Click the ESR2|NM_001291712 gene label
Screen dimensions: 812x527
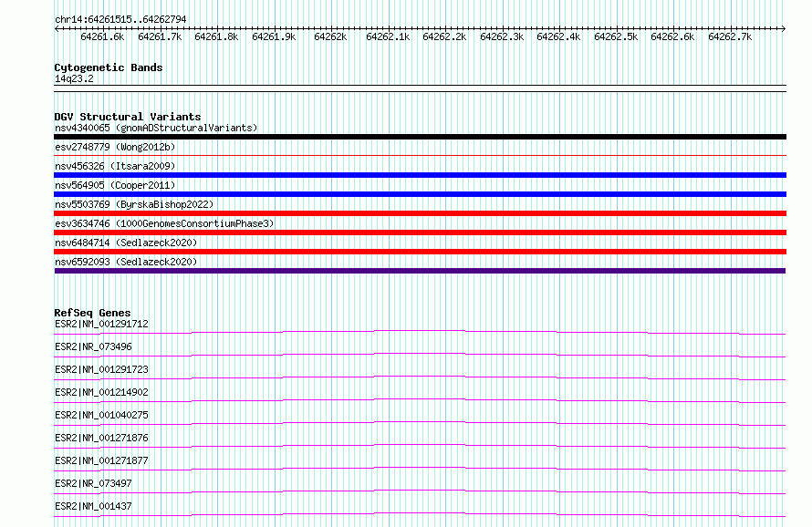tap(101, 324)
